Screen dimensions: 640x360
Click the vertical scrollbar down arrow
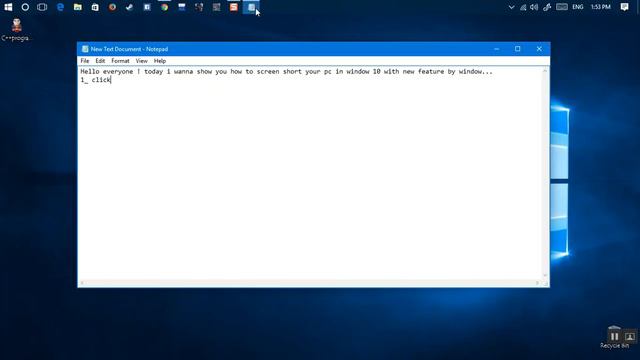click(545, 276)
